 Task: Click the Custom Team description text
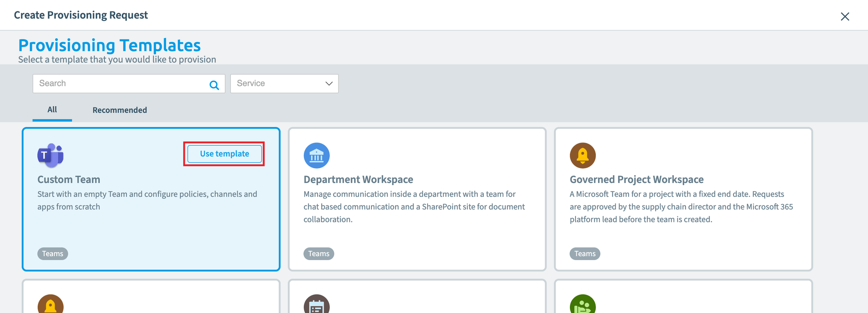click(147, 200)
